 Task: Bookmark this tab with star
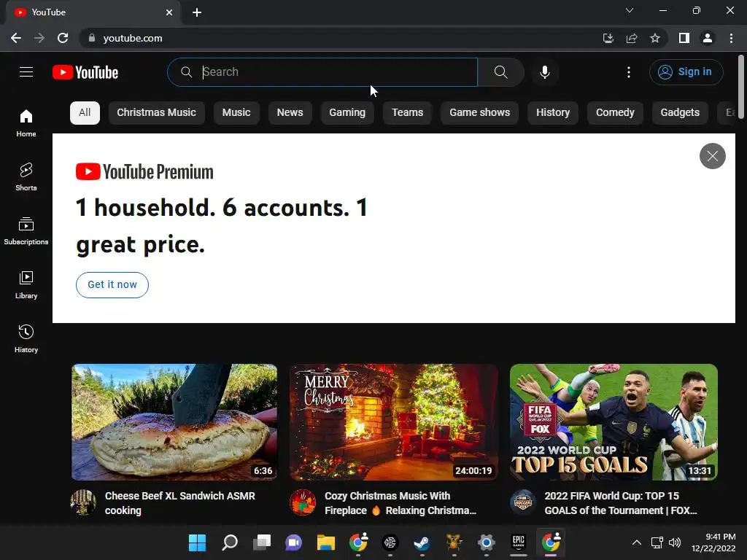click(655, 38)
